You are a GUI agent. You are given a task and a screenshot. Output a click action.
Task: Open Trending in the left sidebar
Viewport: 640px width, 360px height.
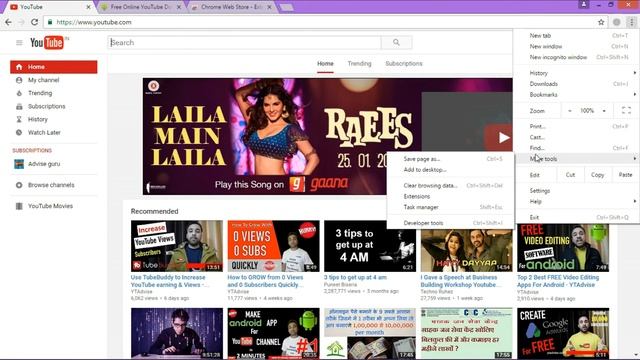40,93
